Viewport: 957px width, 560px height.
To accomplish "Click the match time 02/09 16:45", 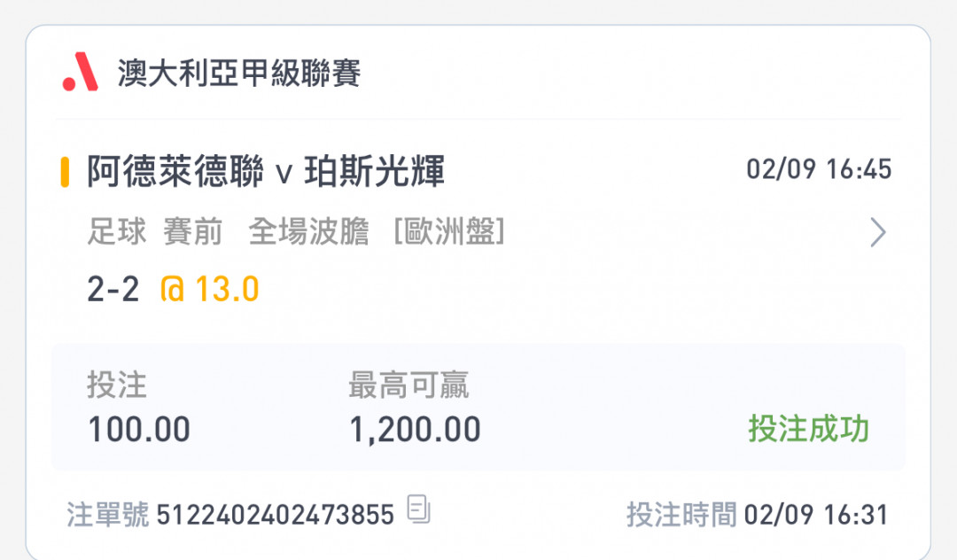I will click(819, 169).
